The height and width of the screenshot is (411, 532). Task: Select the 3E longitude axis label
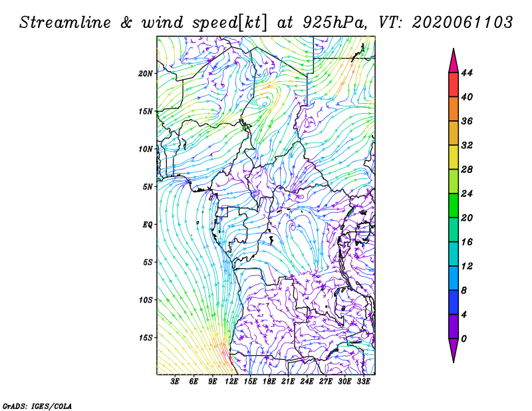point(175,382)
